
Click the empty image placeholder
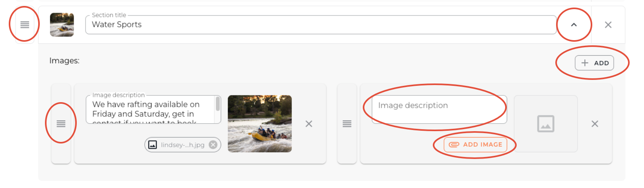click(545, 124)
